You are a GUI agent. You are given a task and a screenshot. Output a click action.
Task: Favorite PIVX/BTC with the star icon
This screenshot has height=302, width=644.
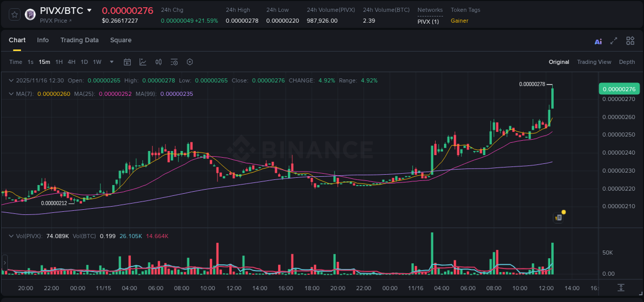pos(14,14)
